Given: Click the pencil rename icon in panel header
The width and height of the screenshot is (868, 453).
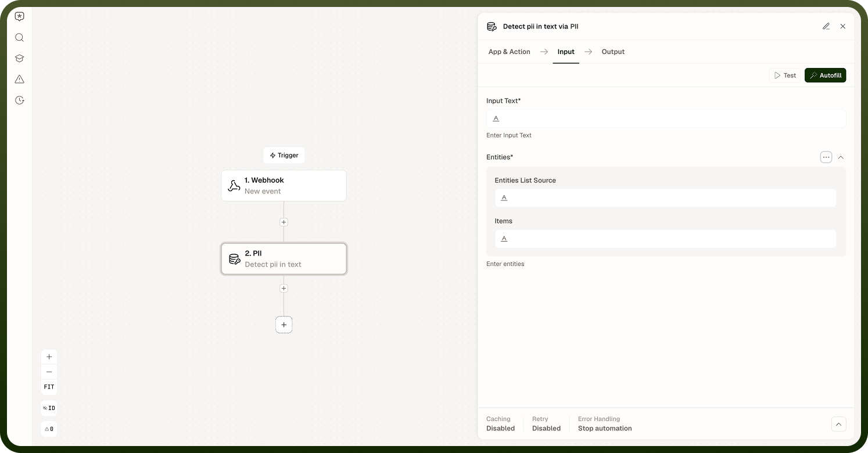Looking at the screenshot, I should (x=826, y=26).
